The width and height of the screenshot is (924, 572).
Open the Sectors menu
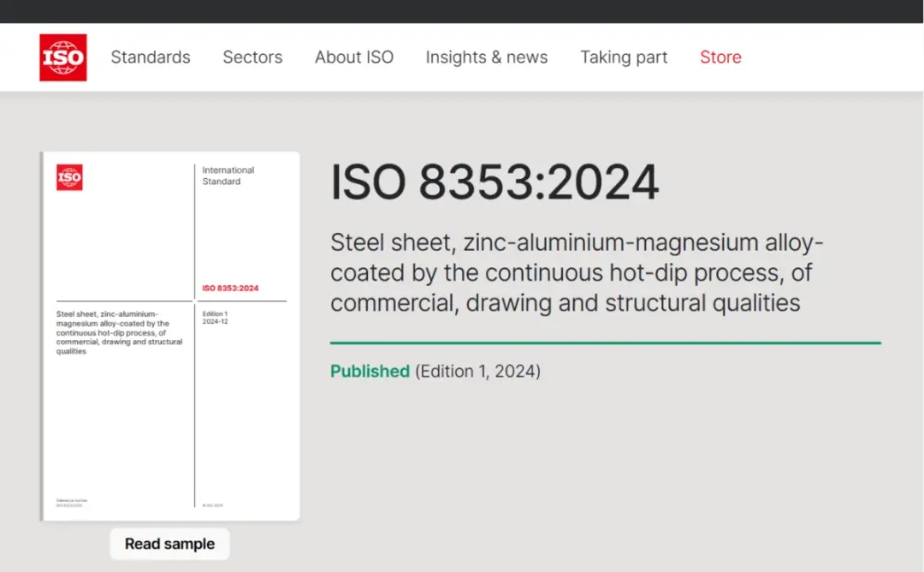252,57
